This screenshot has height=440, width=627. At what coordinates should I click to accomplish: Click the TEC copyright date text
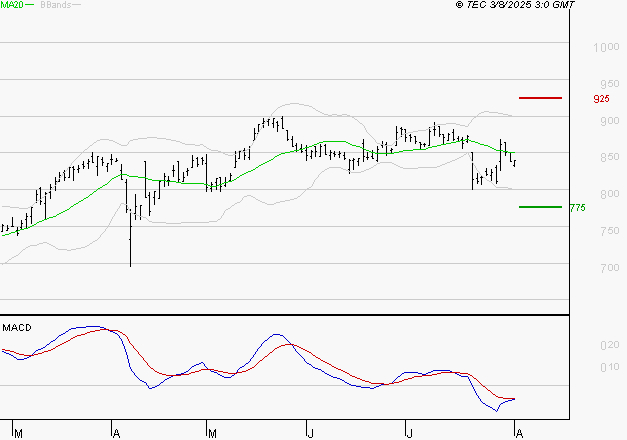point(515,5)
